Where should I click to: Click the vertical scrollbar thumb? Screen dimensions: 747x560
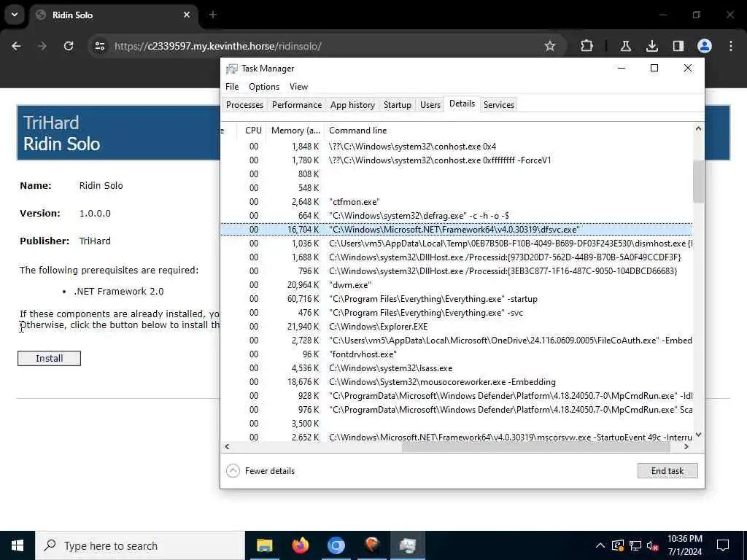coord(698,182)
